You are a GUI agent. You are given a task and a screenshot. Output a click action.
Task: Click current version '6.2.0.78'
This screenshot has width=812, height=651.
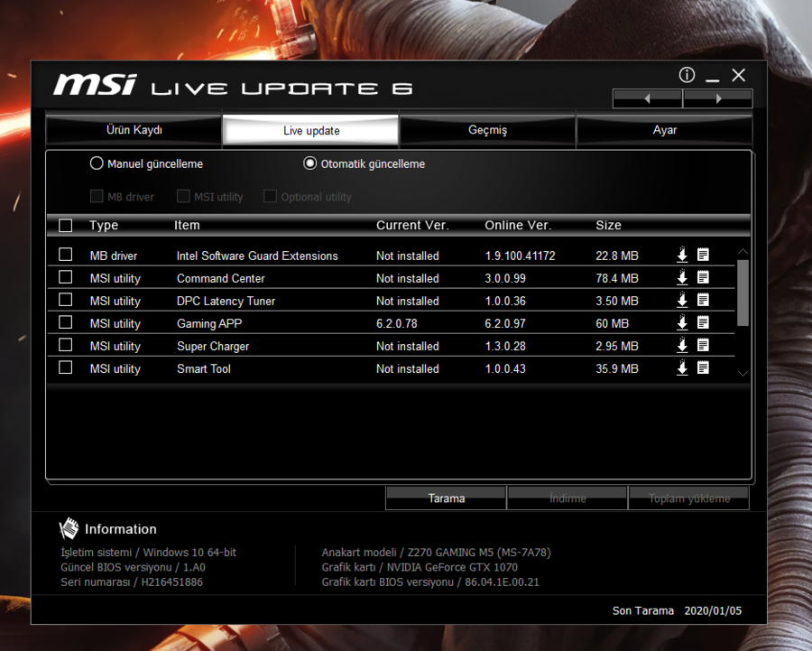tap(397, 323)
